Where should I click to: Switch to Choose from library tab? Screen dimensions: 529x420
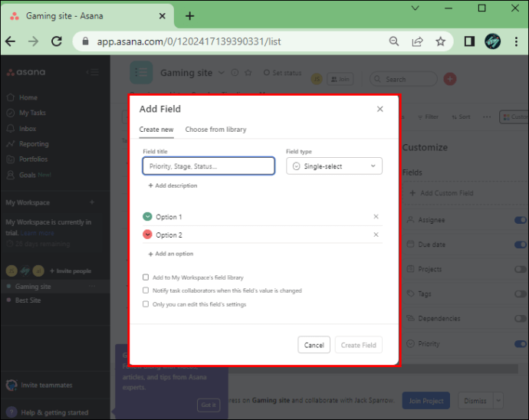(x=215, y=130)
